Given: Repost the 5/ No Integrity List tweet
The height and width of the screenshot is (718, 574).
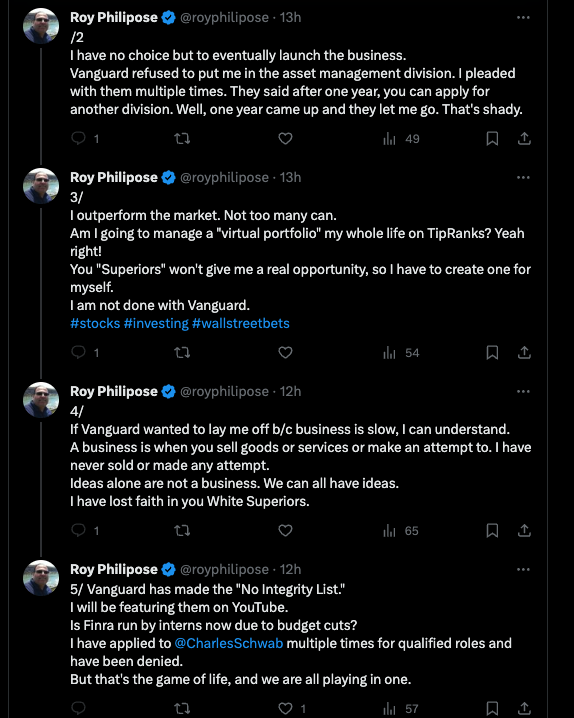Looking at the screenshot, I should pos(182,709).
